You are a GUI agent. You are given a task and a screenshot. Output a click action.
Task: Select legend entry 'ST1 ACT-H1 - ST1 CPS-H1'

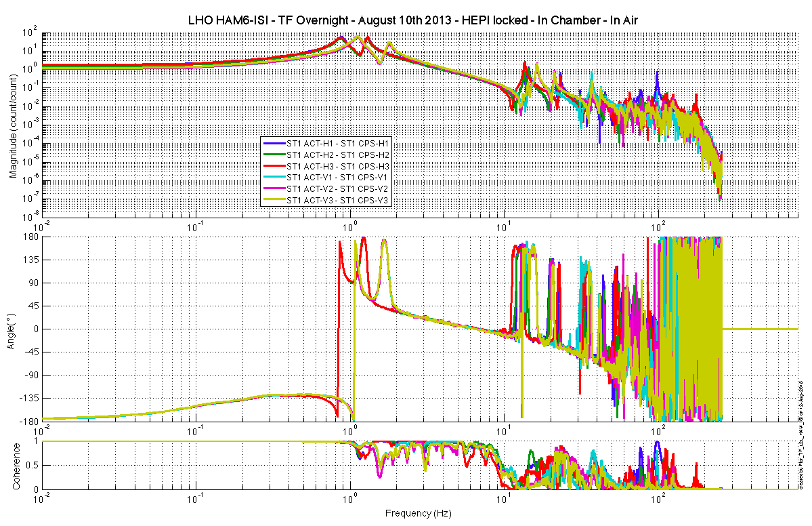(338, 143)
